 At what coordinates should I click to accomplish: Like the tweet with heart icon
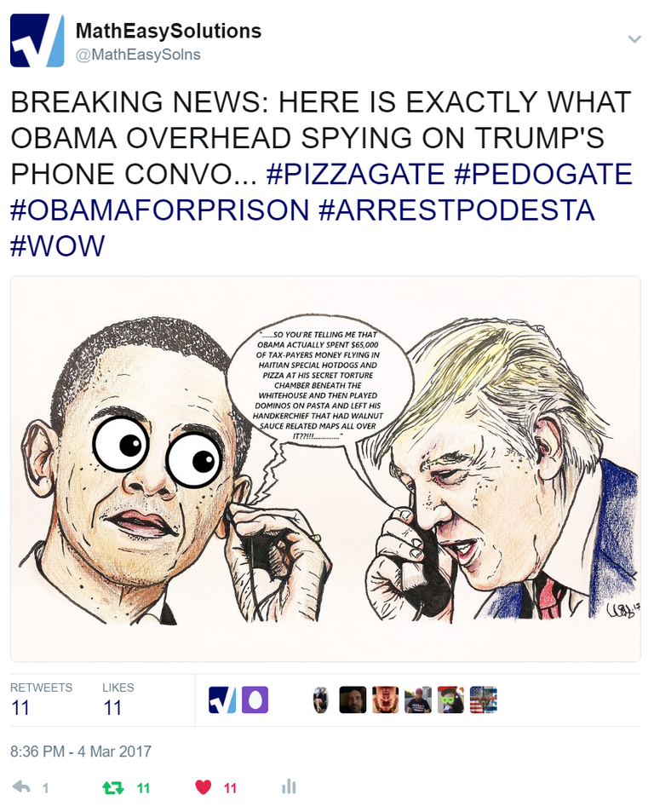[x=204, y=787]
